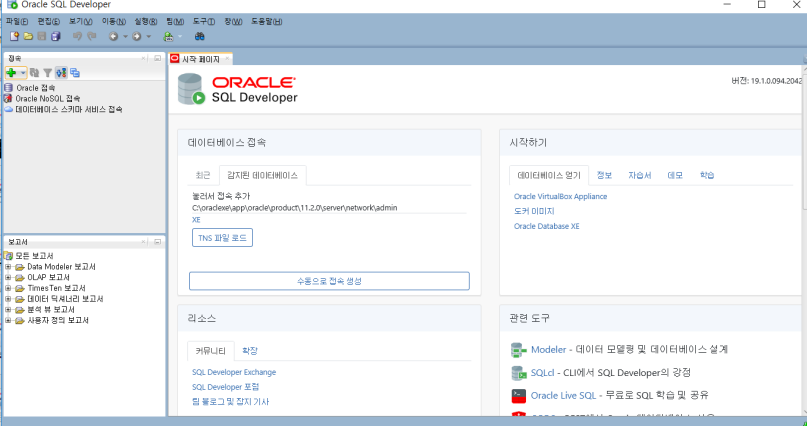Click the Oracle NoSQL 접속 icon
Image resolution: width=807 pixels, height=426 pixels.
tap(8, 98)
